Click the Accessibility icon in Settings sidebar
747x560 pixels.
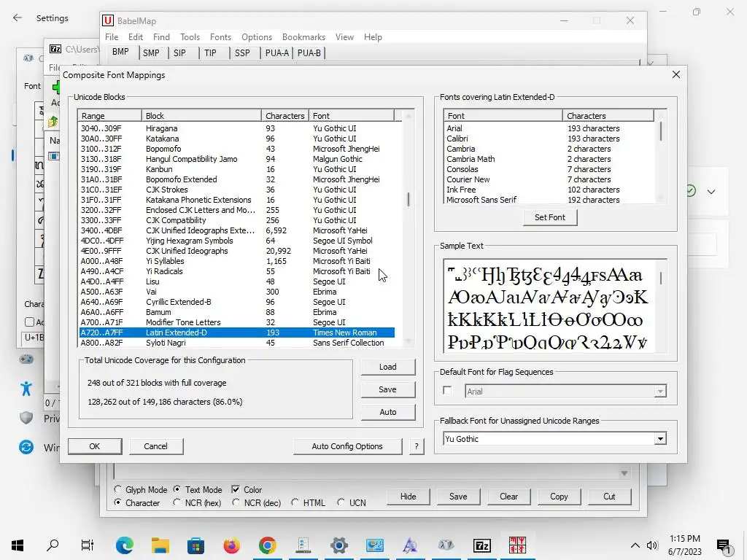tap(26, 389)
